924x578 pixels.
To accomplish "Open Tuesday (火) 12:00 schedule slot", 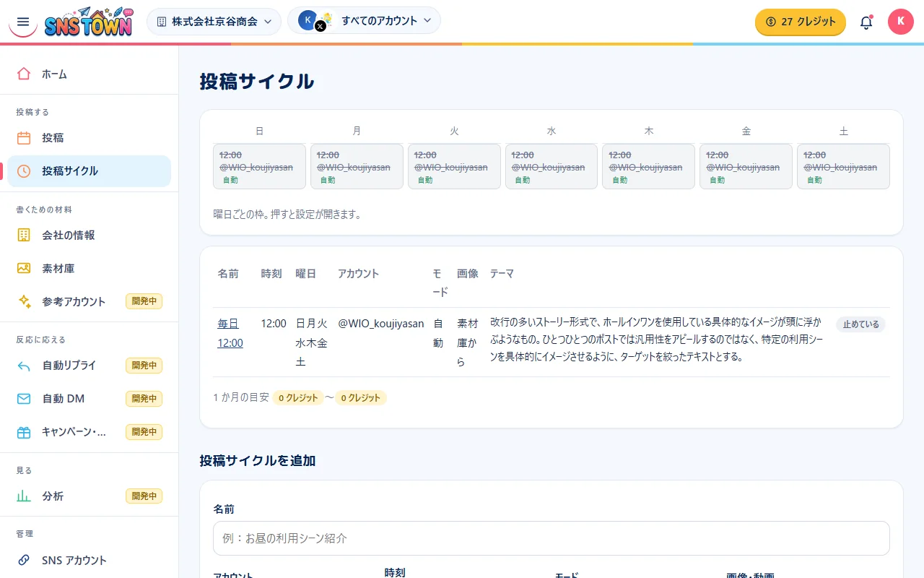I will pos(454,166).
